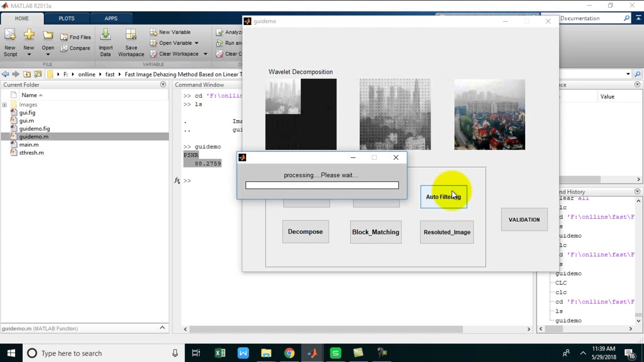Image resolution: width=644 pixels, height=362 pixels.
Task: Click the VALIDATION button
Action: coord(524,220)
